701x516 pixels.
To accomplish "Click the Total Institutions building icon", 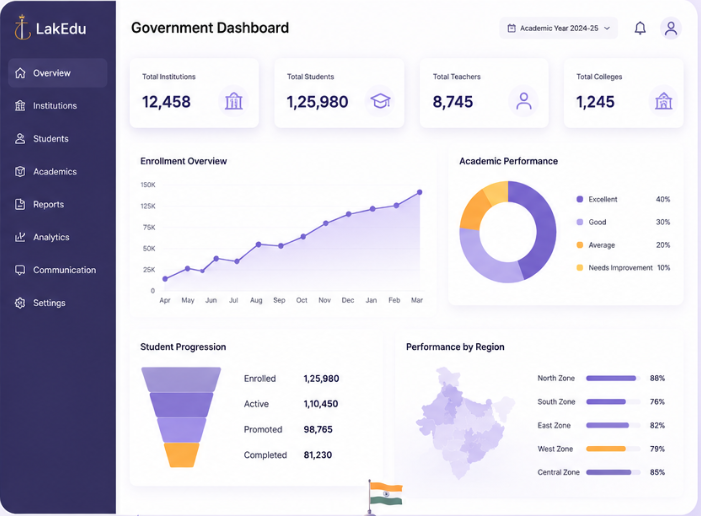I will click(233, 101).
